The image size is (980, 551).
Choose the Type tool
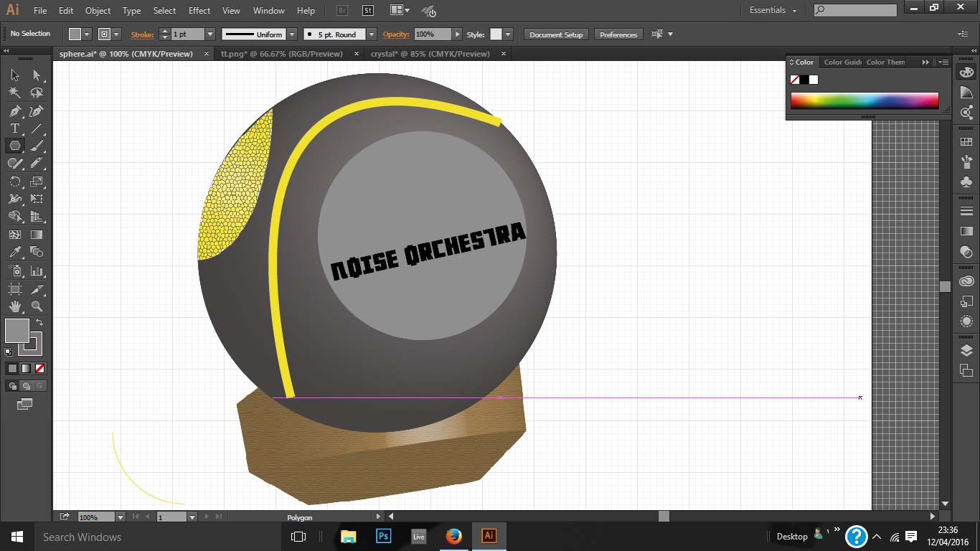14,128
